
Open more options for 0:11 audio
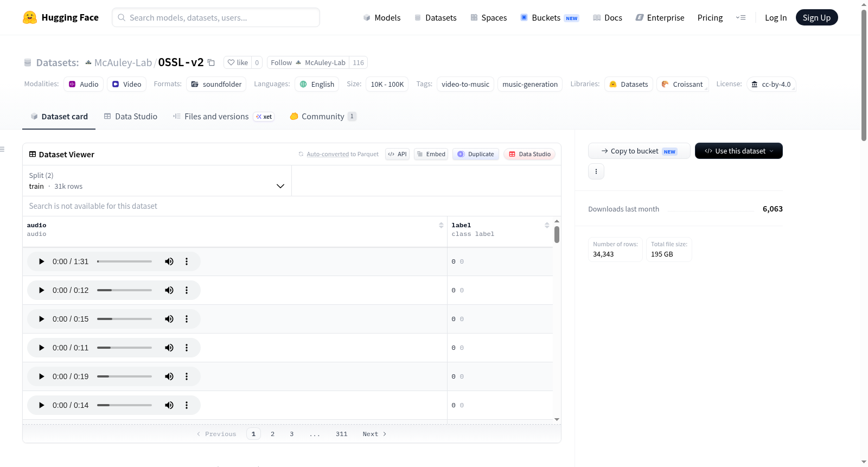click(187, 348)
